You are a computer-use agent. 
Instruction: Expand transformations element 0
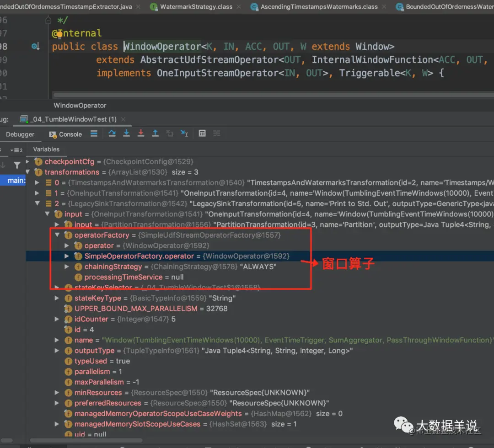pyautogui.click(x=37, y=182)
